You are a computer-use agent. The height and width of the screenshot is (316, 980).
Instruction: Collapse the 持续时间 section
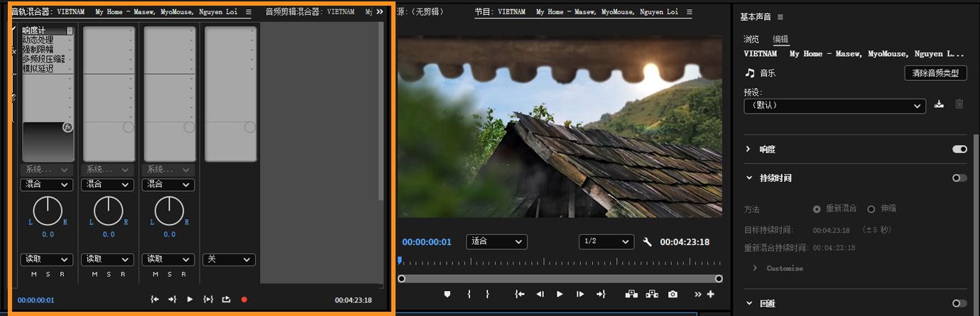point(748,178)
